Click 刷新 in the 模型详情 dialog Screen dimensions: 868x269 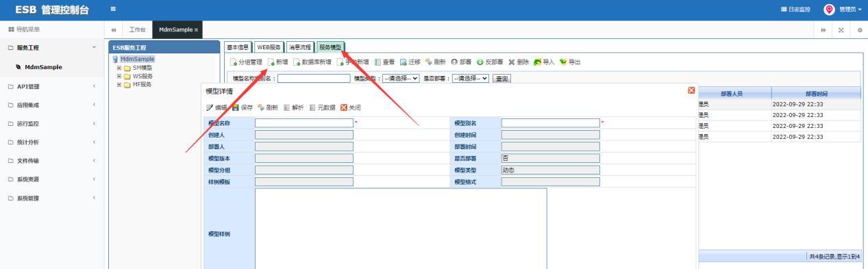click(268, 107)
